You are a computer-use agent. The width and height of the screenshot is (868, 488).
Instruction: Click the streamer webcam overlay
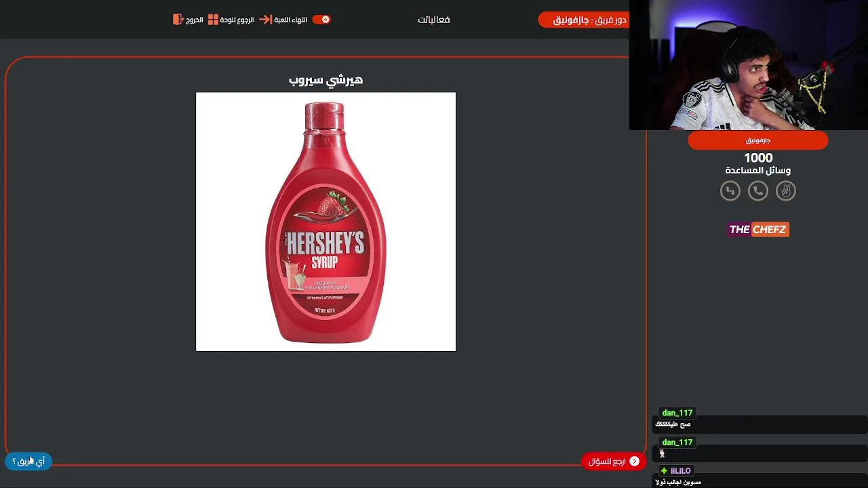749,65
